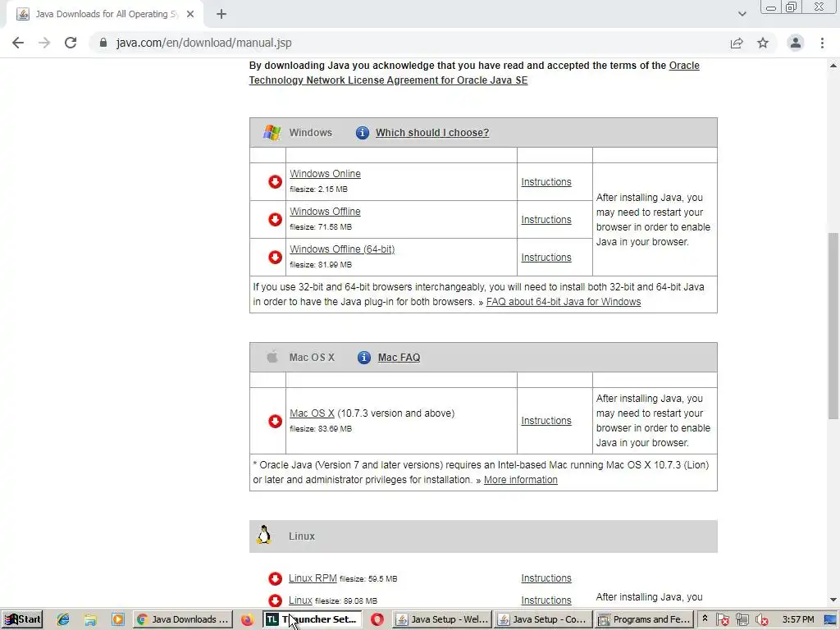Switch to TLauncher Setup taskbar window
Image resolution: width=840 pixels, height=630 pixels.
(x=313, y=619)
